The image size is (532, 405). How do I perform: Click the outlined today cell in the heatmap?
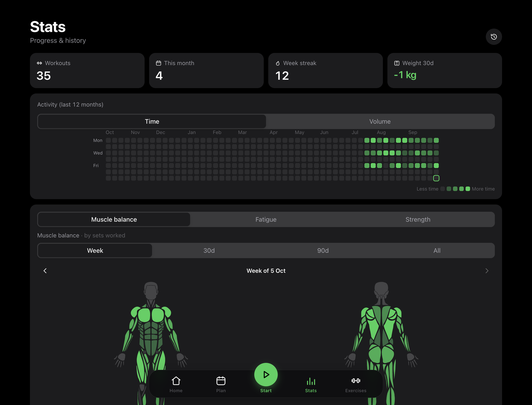click(x=436, y=178)
